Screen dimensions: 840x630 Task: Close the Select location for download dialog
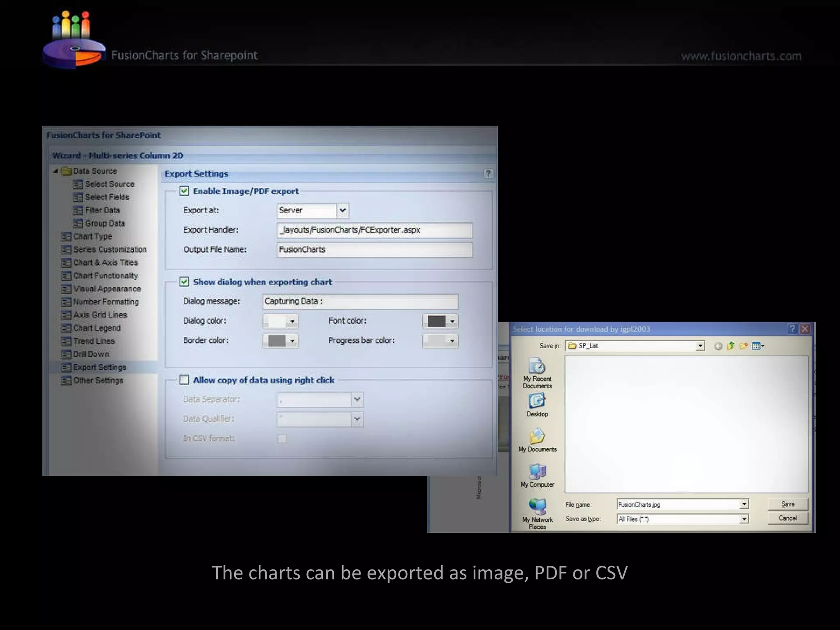coord(805,329)
